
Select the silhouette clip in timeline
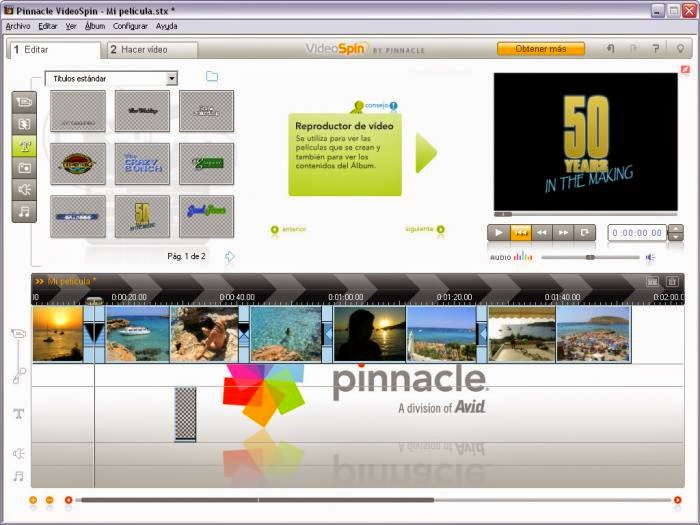point(370,334)
